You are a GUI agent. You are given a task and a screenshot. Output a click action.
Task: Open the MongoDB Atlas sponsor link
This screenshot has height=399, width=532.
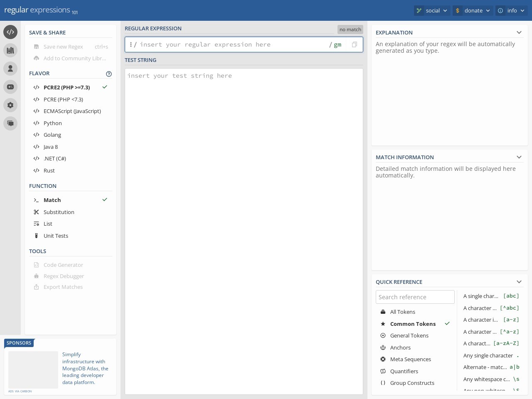coord(85,368)
